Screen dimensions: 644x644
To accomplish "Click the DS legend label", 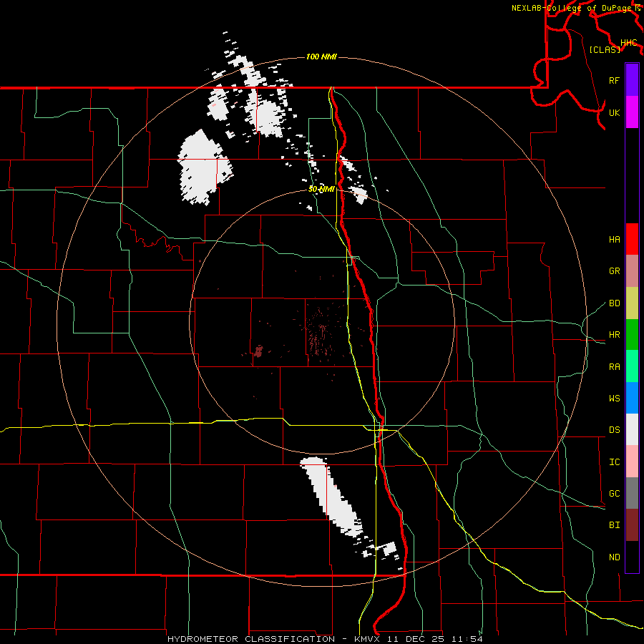I will 615,430.
